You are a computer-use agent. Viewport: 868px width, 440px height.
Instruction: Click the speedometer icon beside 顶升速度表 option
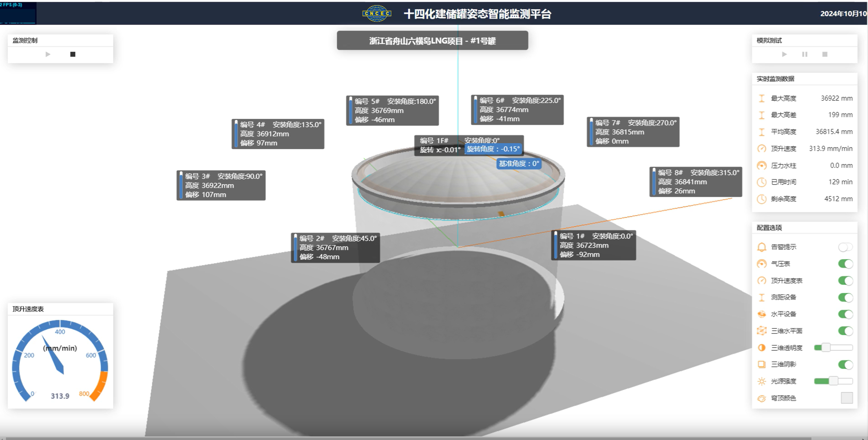(762, 280)
